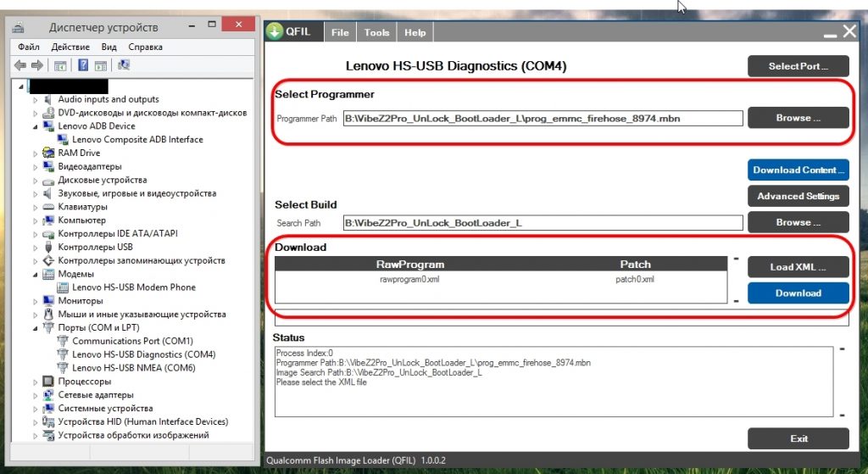Open the properties sheet toolbar icon

tap(100, 65)
